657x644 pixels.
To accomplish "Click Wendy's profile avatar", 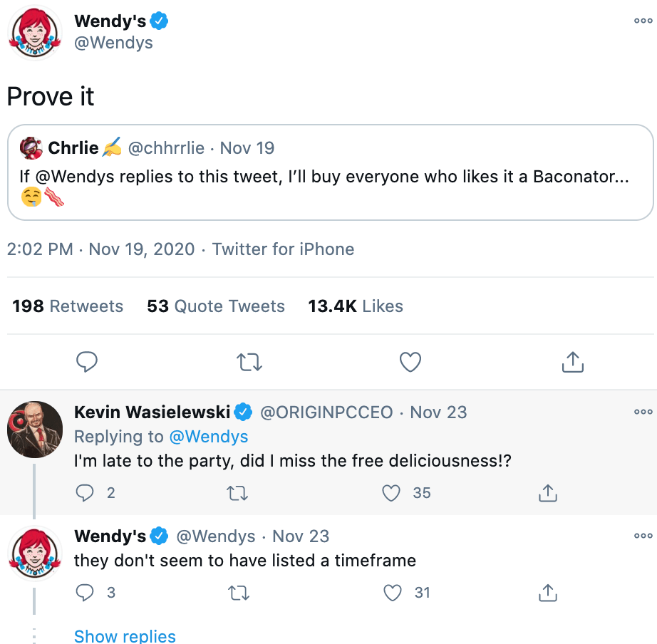I will [x=34, y=32].
